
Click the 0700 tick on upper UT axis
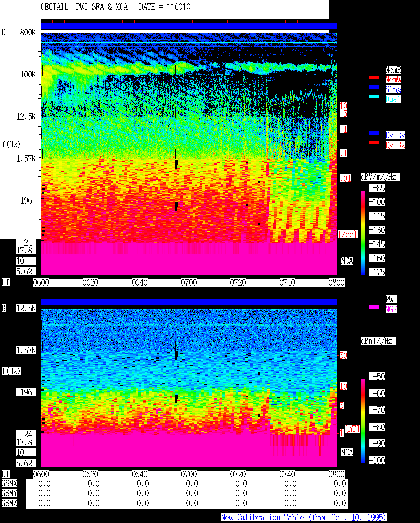coord(189,283)
